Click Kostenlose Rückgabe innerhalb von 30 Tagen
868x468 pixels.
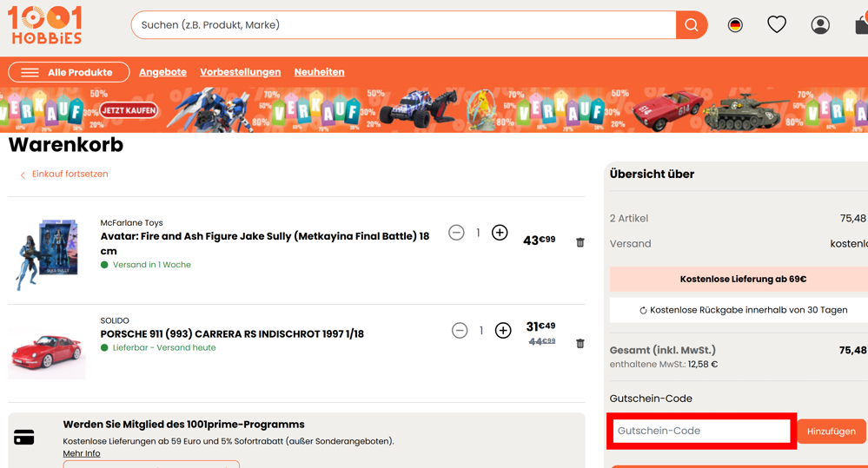743,310
